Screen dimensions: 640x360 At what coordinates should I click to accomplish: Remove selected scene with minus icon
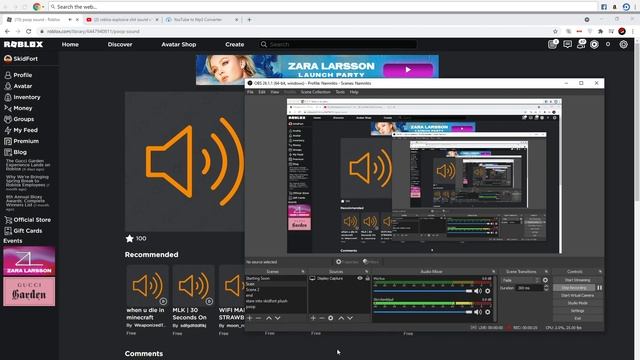point(258,318)
